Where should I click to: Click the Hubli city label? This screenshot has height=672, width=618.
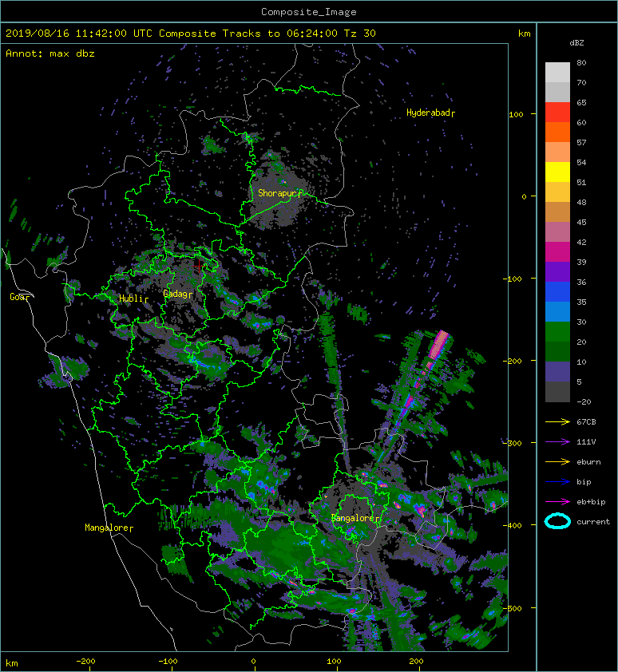pyautogui.click(x=131, y=298)
